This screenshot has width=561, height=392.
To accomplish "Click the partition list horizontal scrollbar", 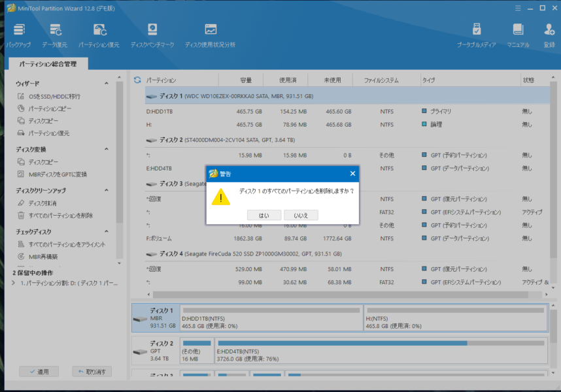I will 340,295.
